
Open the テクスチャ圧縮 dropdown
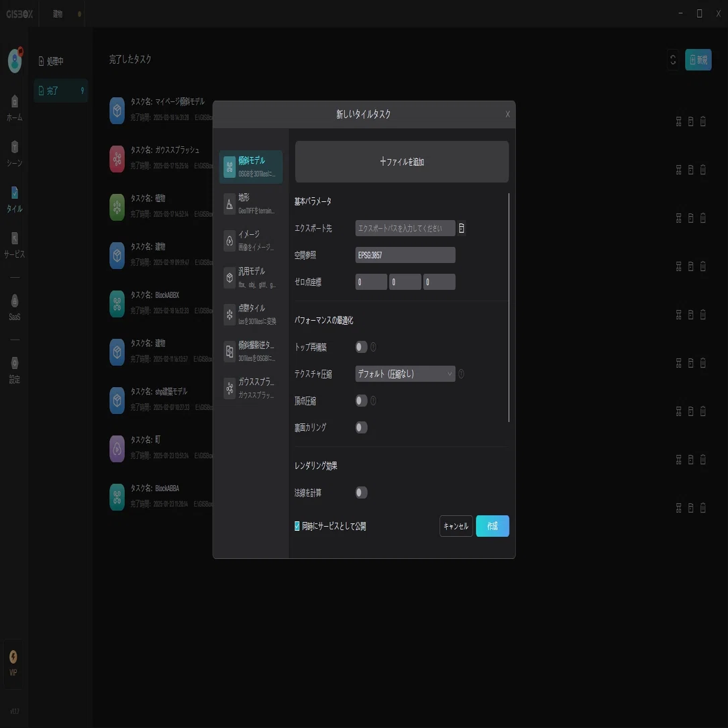tap(405, 374)
